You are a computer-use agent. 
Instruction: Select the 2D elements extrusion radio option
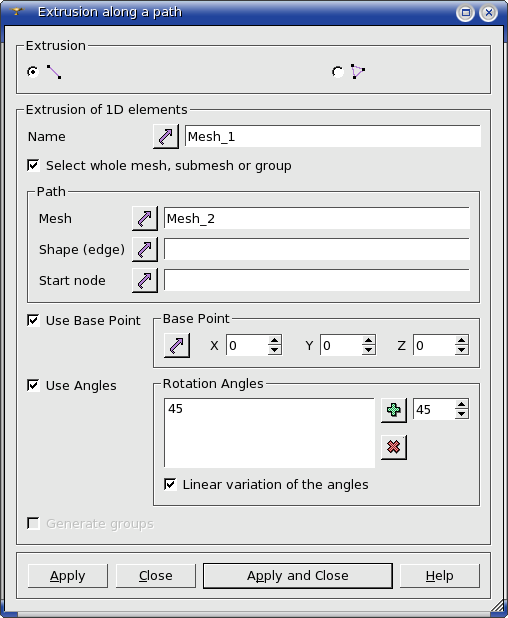pos(337,72)
